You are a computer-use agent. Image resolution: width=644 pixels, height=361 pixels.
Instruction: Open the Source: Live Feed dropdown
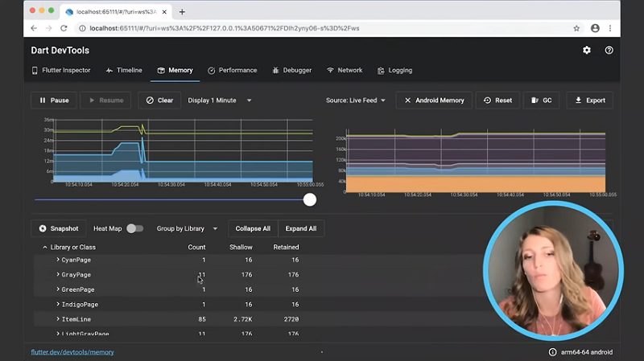(355, 100)
